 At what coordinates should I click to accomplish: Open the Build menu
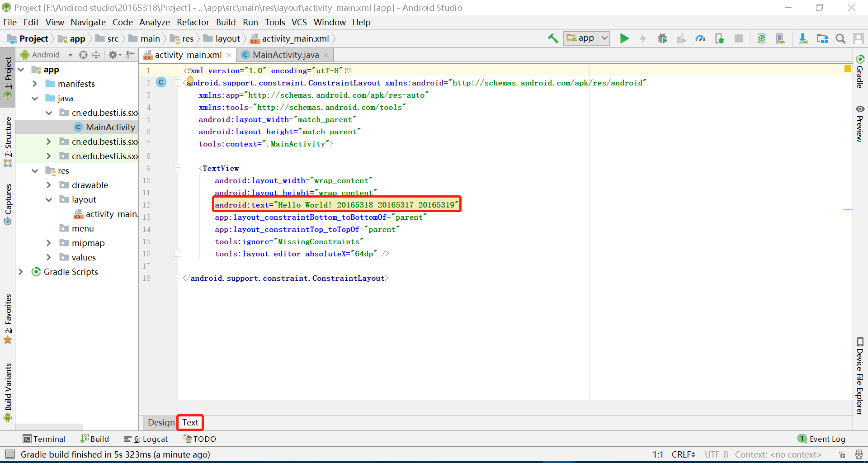pos(226,22)
